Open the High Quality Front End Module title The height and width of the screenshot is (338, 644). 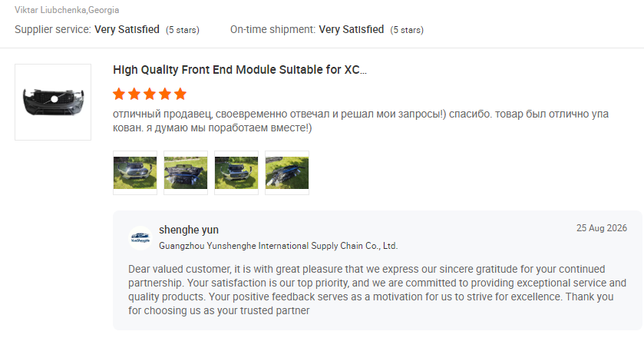239,70
